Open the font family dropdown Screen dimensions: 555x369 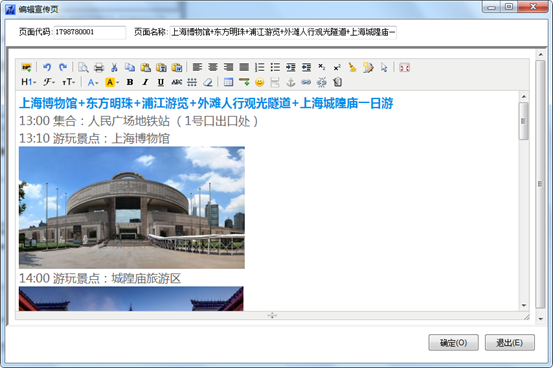click(49, 82)
